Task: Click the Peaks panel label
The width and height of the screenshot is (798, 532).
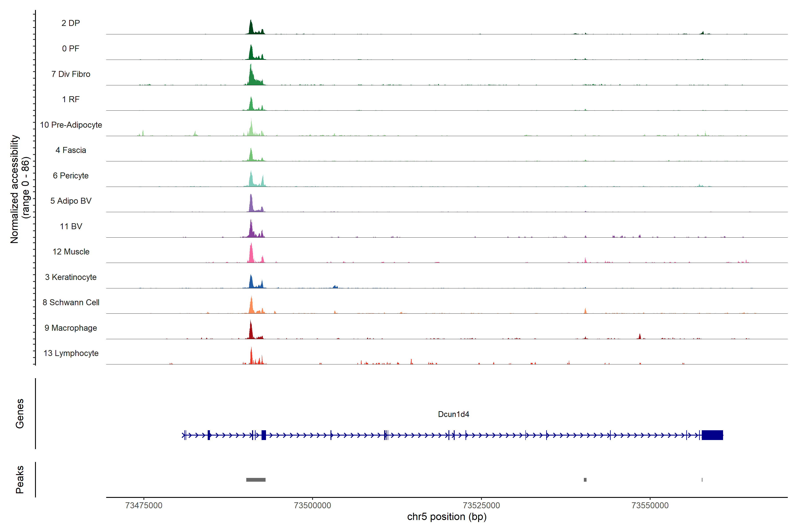Action: (x=20, y=479)
